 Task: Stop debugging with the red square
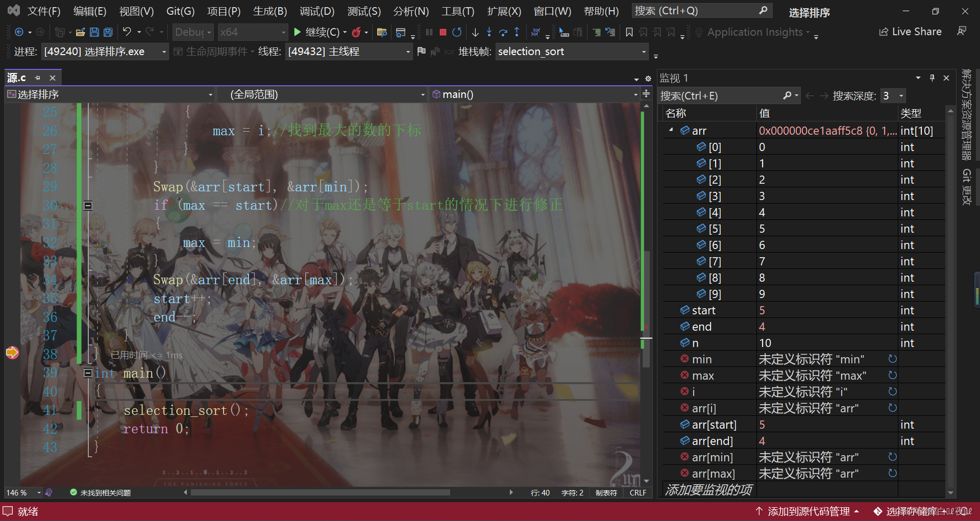(443, 32)
